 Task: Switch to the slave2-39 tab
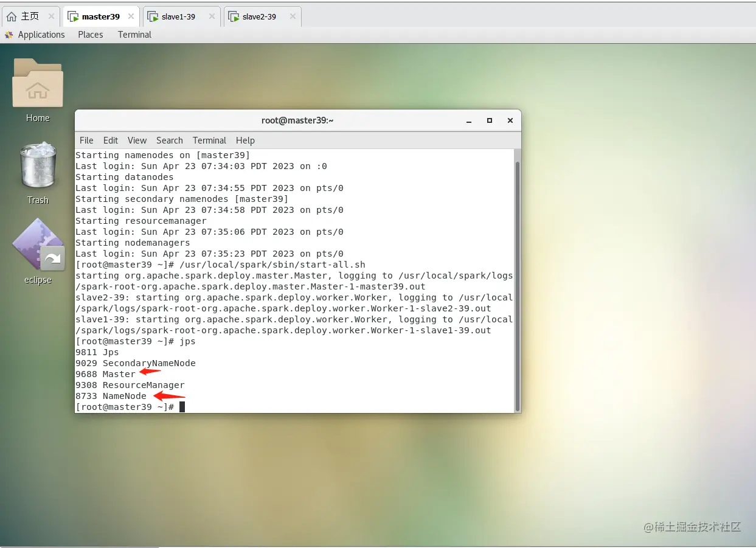(262, 16)
